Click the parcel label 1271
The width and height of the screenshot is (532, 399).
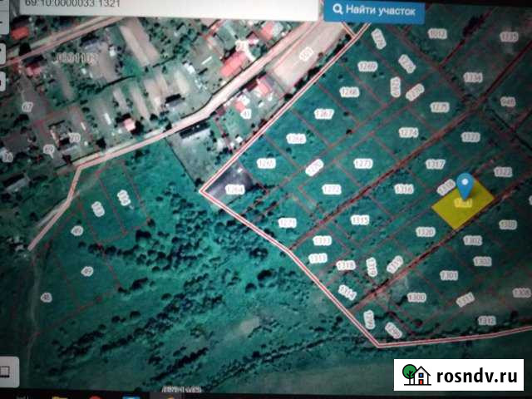coord(288,223)
